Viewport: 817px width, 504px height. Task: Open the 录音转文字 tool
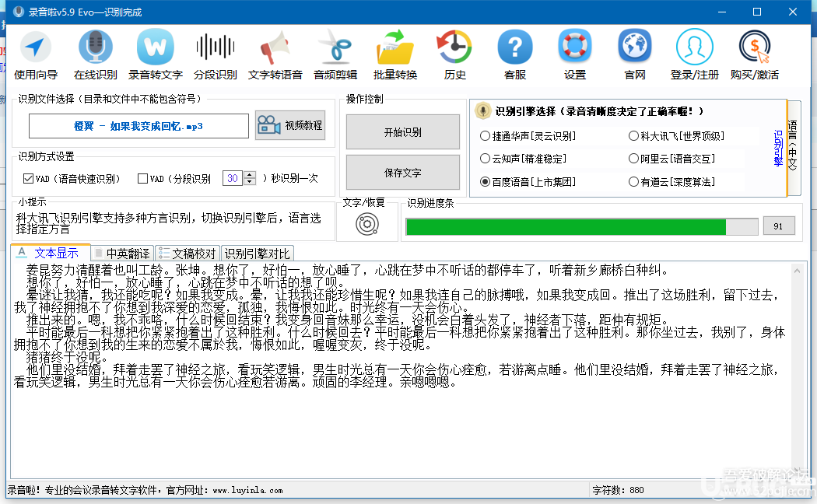coord(156,54)
